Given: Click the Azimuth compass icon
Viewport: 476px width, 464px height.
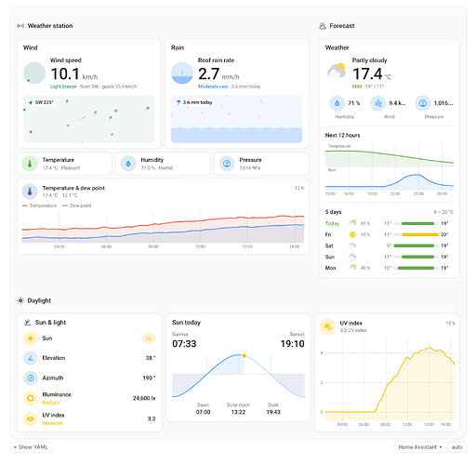Looking at the screenshot, I should coord(31,378).
